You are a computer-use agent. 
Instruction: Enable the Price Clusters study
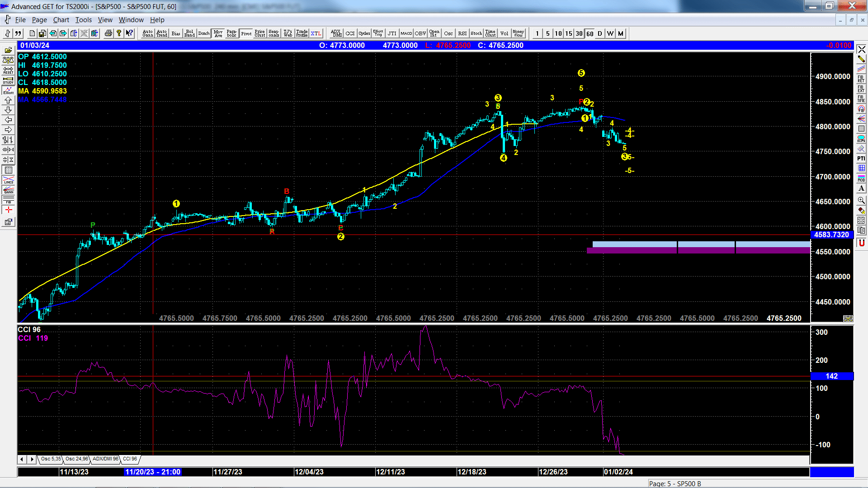260,33
